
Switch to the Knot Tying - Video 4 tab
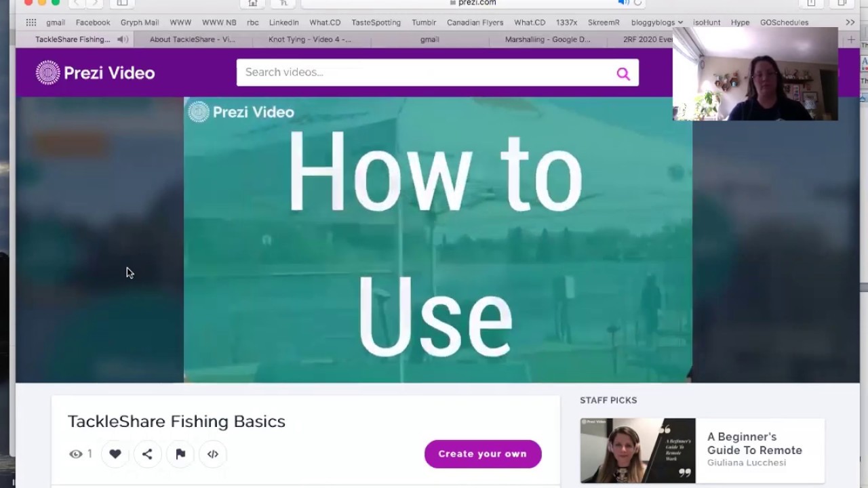coord(310,39)
